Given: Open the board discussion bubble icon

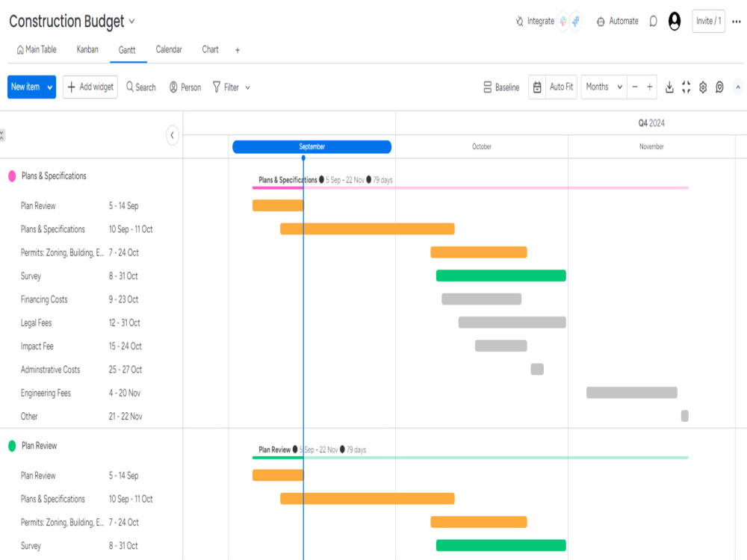Looking at the screenshot, I should pyautogui.click(x=653, y=21).
